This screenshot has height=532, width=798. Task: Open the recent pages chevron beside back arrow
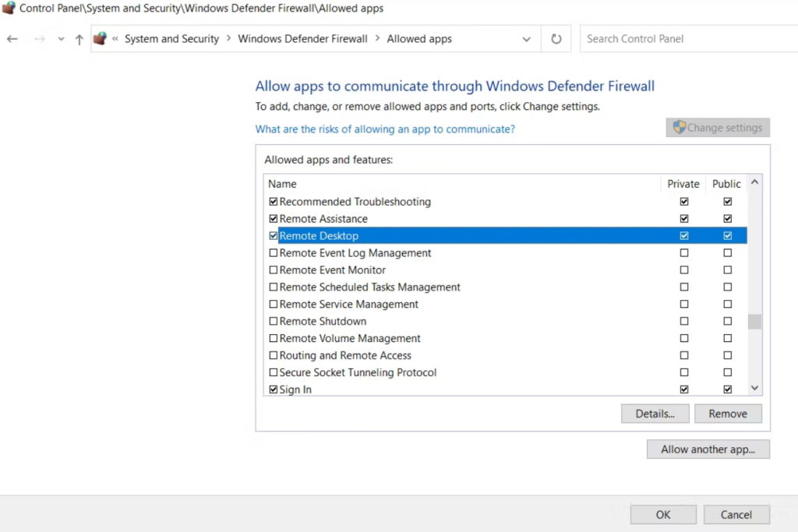point(61,38)
